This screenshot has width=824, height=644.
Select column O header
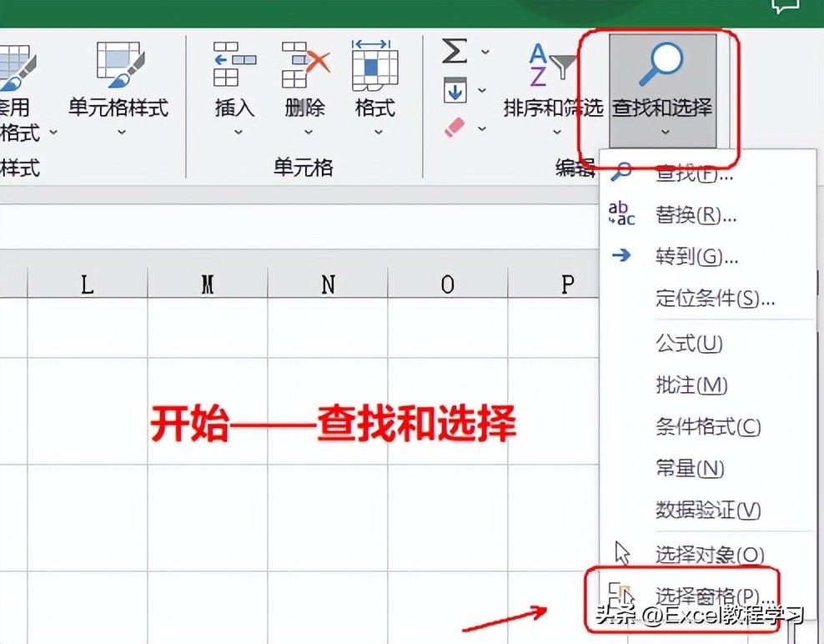tap(448, 284)
